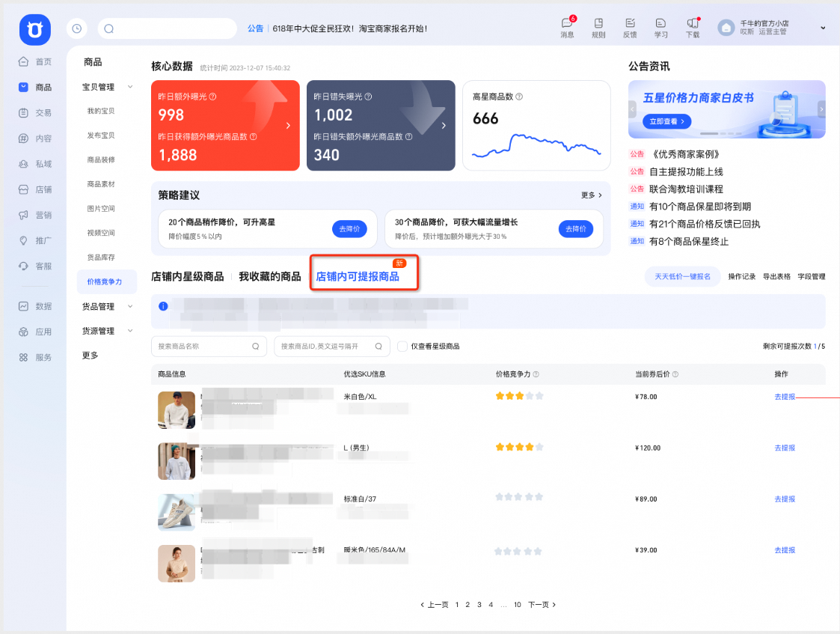Click the shop avatar icon
This screenshot has width=840, height=634.
726,28
